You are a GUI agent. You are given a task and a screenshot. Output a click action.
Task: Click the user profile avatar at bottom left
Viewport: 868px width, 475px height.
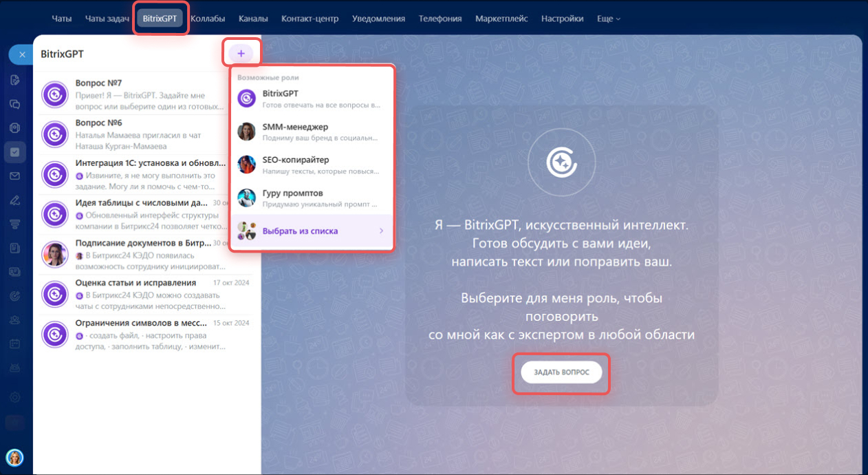14,457
